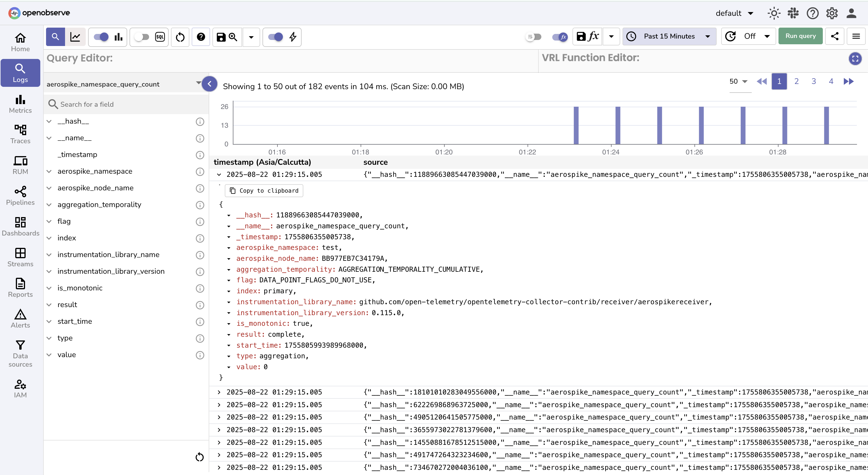Click the share icon near Run query
Viewport: 868px width, 475px height.
(x=835, y=36)
